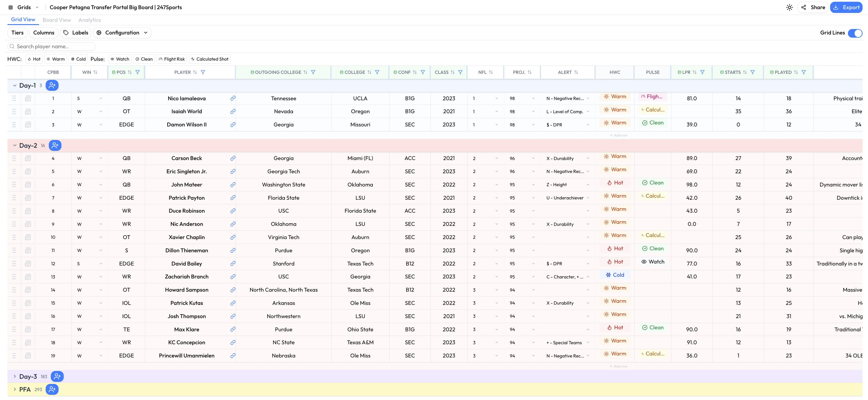Click the Labels tag icon in the toolbar
The image size is (868, 400).
pyautogui.click(x=66, y=32)
